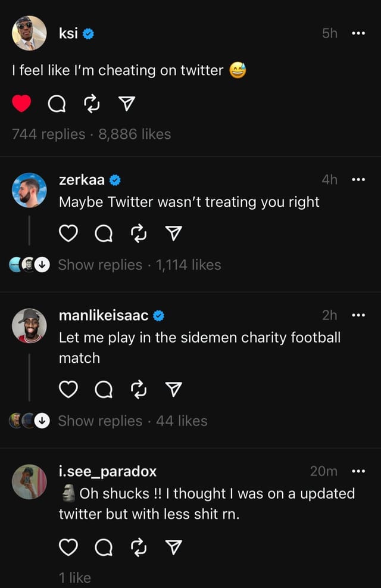Open the comment icon on i.see_paradox's reply
The height and width of the screenshot is (588, 381).
(103, 546)
